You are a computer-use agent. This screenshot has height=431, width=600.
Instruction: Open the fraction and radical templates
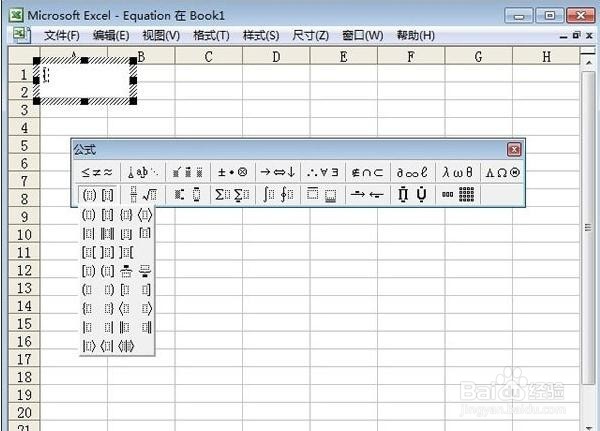pos(143,194)
